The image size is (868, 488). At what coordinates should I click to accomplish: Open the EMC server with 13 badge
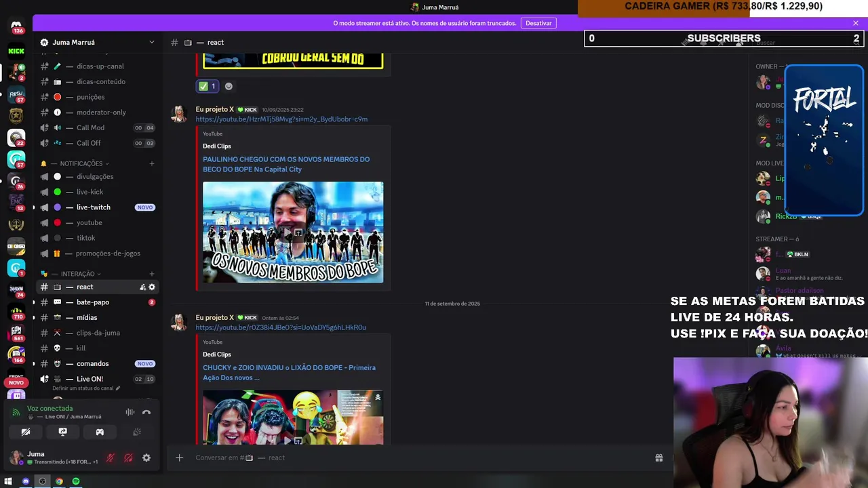tap(16, 202)
